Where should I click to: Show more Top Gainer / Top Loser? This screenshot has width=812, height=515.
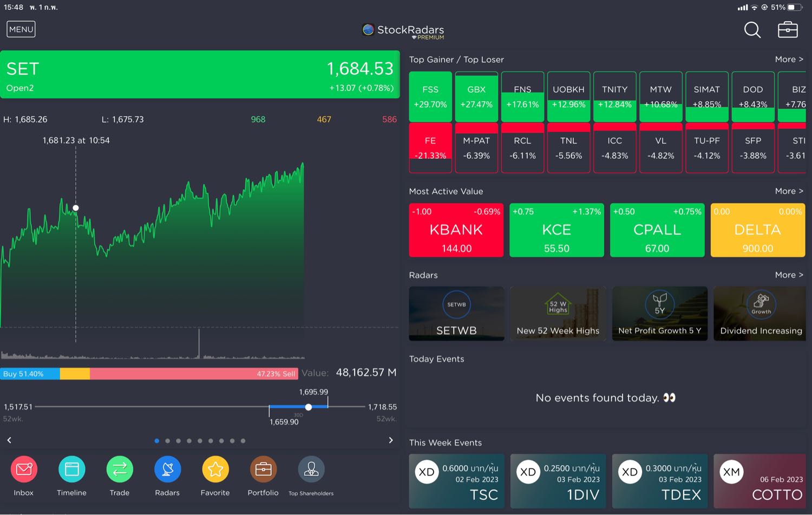click(789, 60)
